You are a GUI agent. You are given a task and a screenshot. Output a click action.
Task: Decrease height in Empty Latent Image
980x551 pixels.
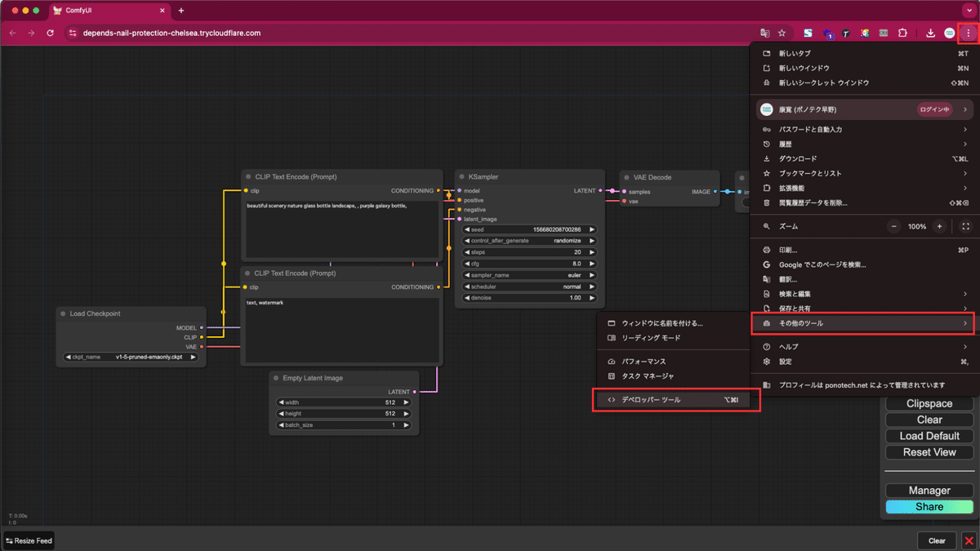click(x=281, y=414)
